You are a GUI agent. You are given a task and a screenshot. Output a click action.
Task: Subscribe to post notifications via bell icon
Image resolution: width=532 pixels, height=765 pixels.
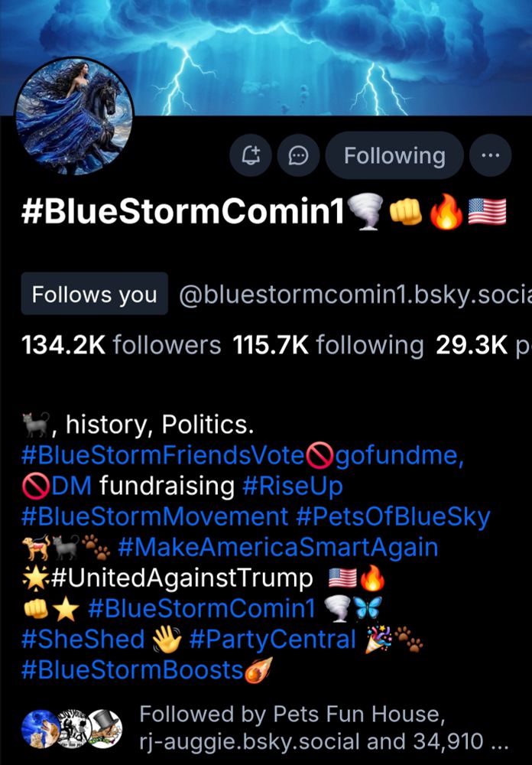pos(251,155)
